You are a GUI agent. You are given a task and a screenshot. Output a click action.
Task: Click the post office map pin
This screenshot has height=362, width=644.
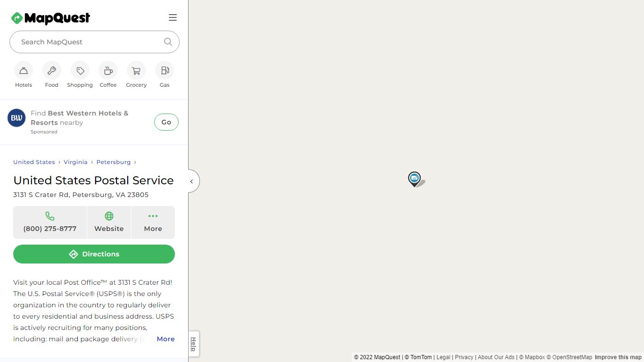click(x=414, y=179)
